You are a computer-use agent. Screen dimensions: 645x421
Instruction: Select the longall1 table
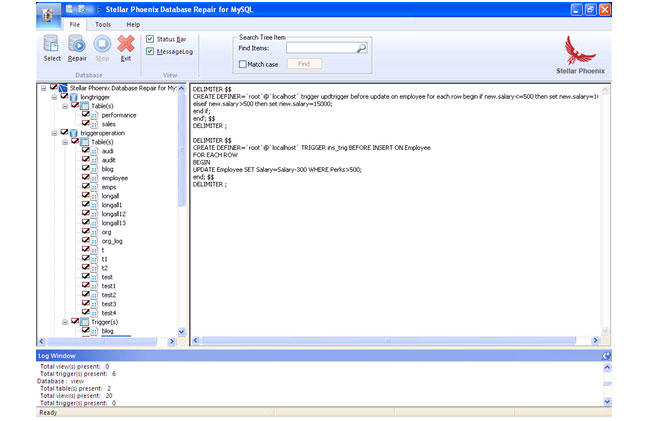tap(112, 205)
